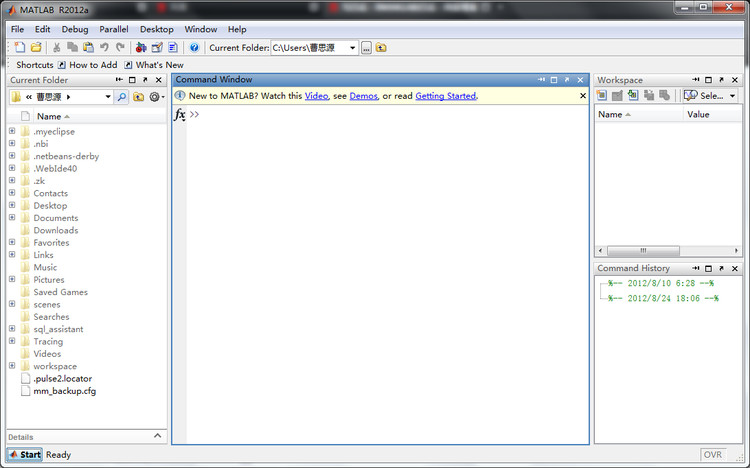Go up a level in Current Folder panel

tap(138, 97)
